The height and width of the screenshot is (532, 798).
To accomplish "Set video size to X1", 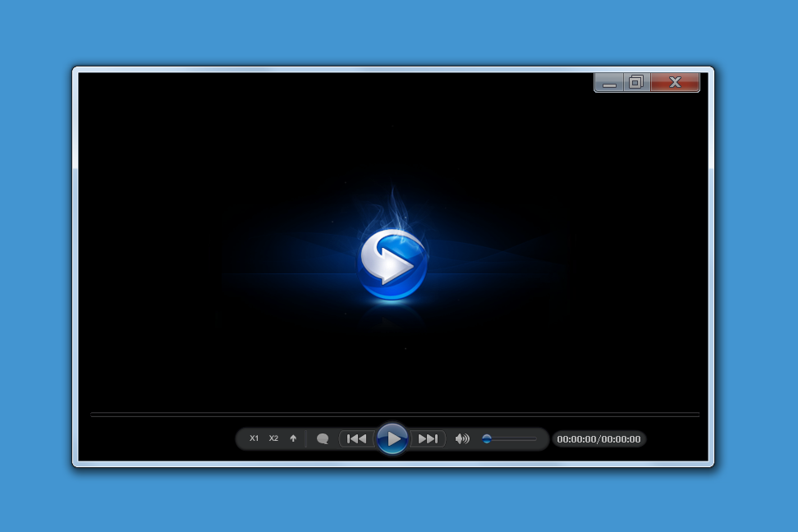I will [254, 438].
